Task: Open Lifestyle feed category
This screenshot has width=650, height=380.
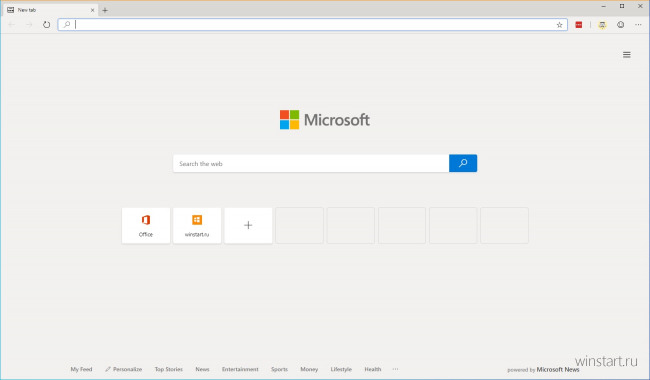Action: click(x=341, y=369)
